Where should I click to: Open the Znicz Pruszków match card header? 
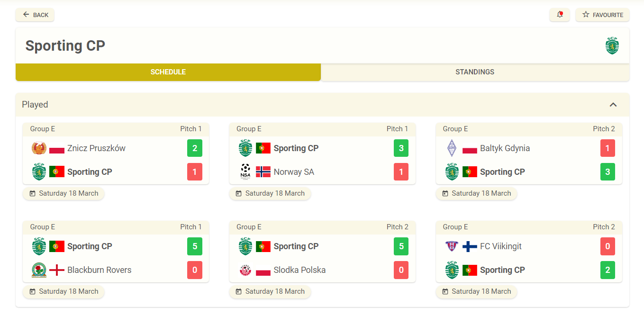116,129
